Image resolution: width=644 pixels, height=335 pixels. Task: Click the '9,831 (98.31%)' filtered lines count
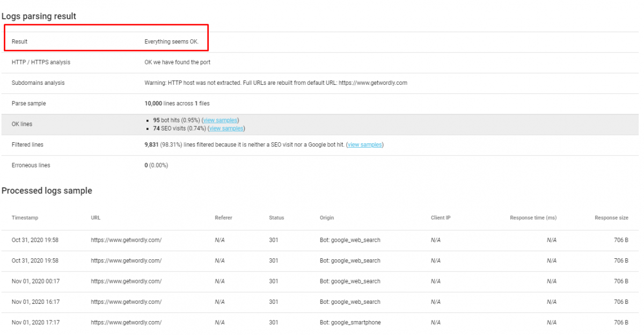[164, 145]
